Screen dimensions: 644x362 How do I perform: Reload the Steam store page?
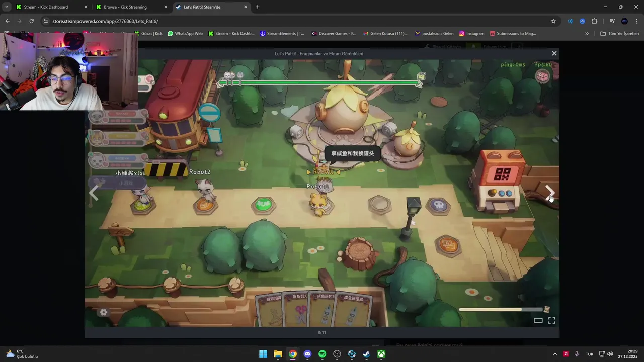31,21
